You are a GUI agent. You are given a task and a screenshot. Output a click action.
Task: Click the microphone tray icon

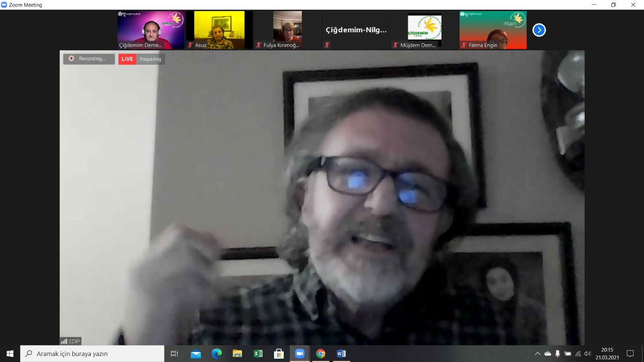coord(557,354)
